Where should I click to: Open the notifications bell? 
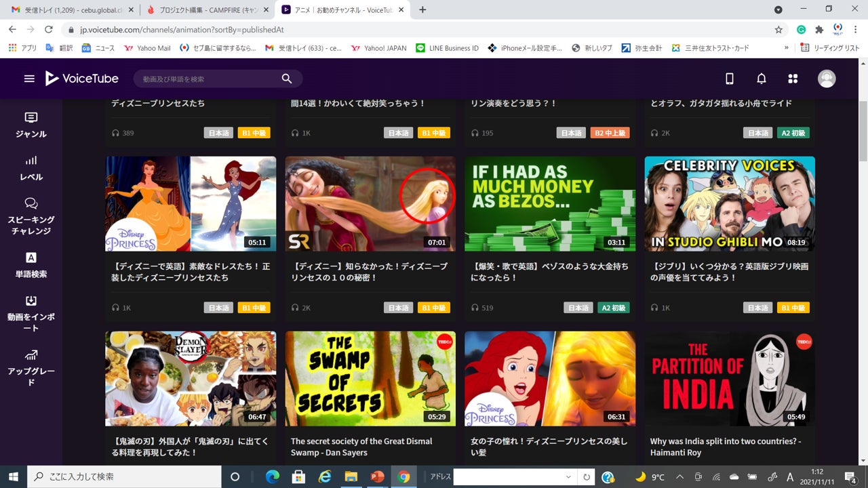tap(762, 79)
